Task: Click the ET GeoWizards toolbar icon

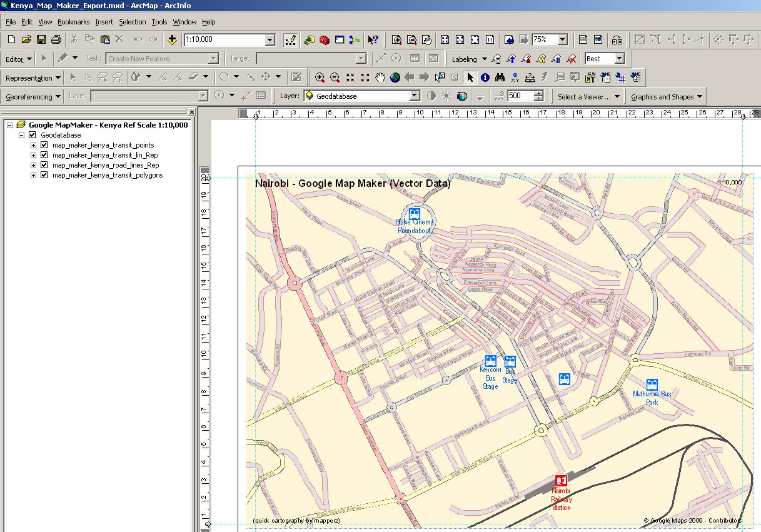Action: 590,78
